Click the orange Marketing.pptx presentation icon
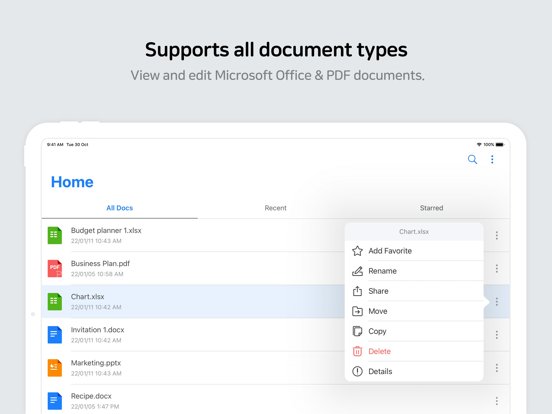The image size is (552, 414). [x=55, y=368]
